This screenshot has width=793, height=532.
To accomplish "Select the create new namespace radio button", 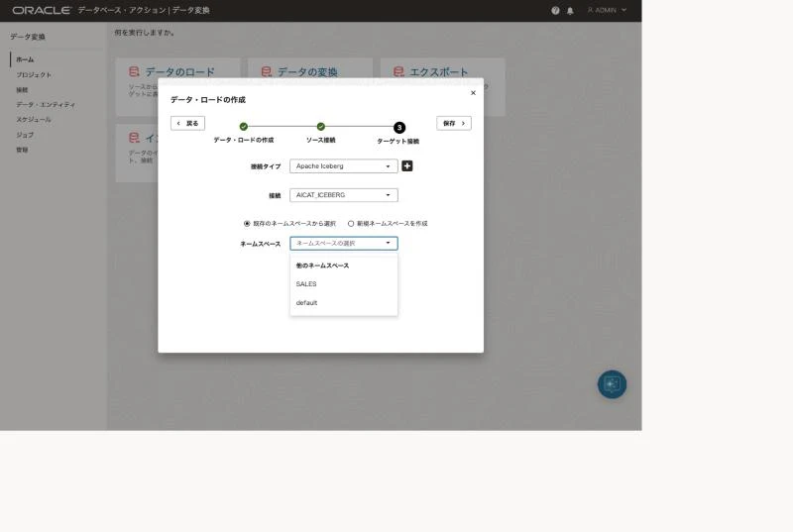I will (x=351, y=223).
